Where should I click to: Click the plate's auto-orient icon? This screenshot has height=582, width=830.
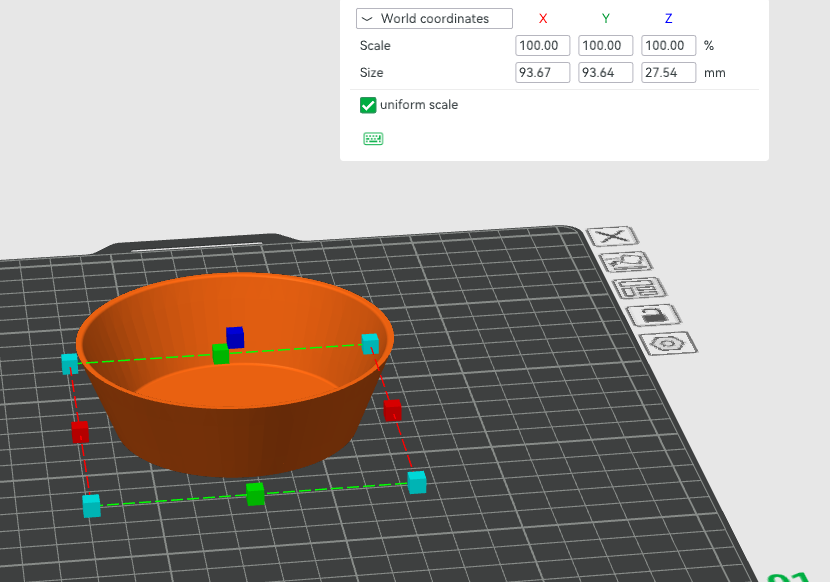(626, 262)
